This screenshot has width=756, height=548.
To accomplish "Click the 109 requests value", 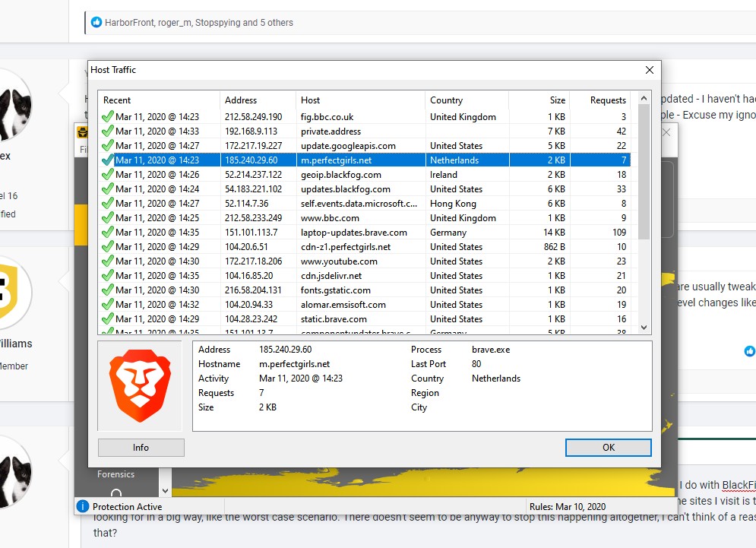I will (x=619, y=233).
